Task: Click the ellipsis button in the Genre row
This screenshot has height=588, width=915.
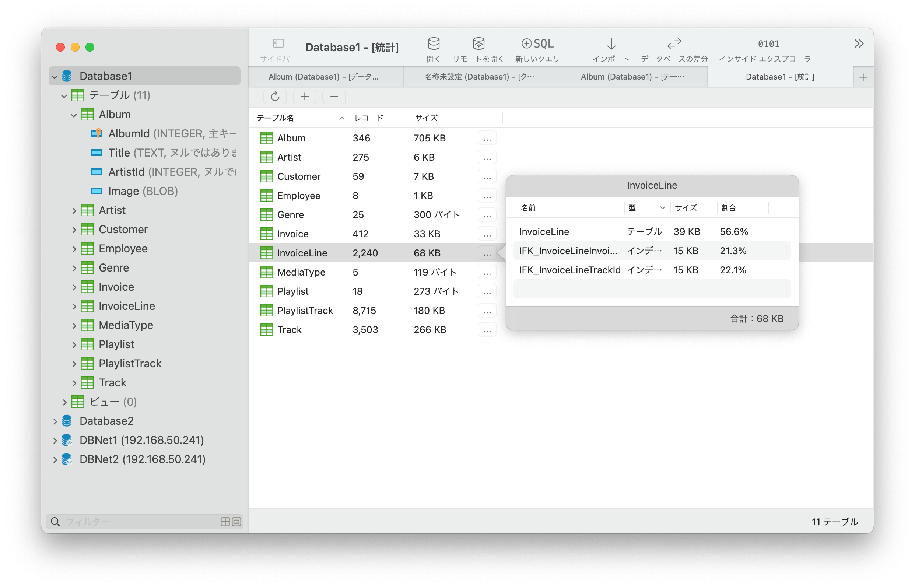Action: click(x=487, y=214)
